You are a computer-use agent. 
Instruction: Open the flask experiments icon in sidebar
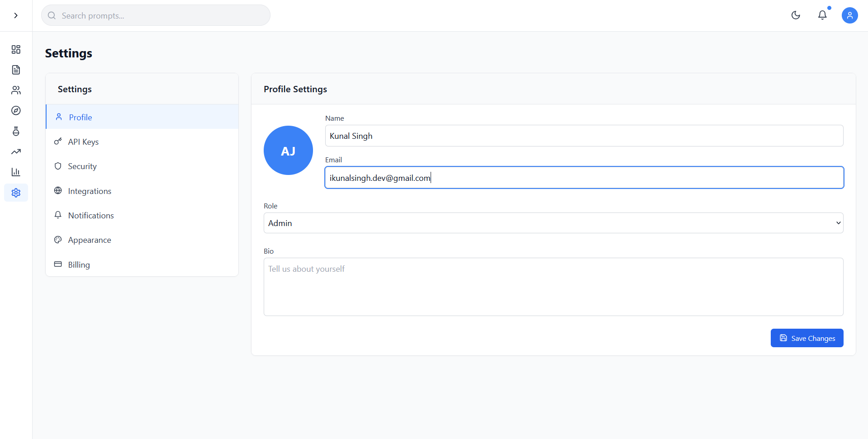[16, 131]
